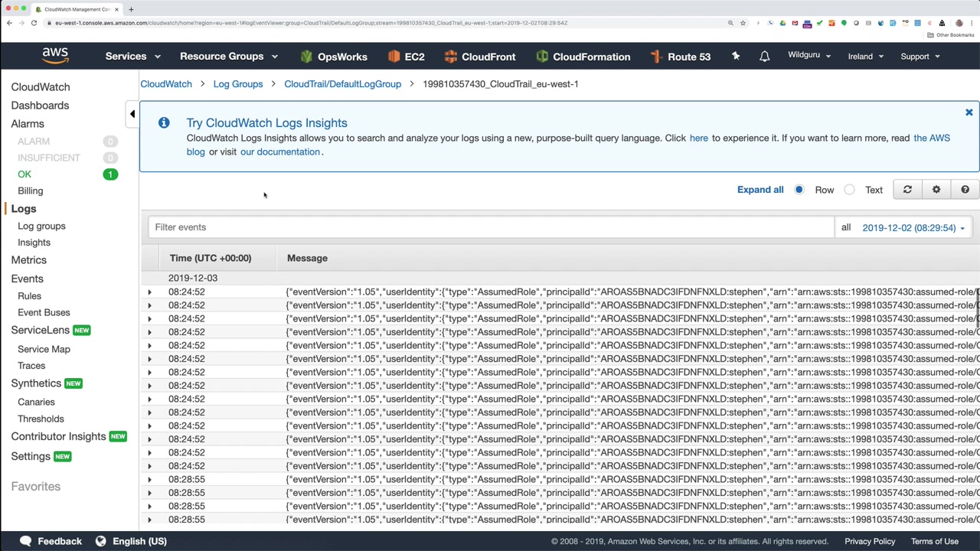Open the log viewer settings gear
Image resolution: width=980 pixels, height=551 pixels.
click(x=936, y=190)
